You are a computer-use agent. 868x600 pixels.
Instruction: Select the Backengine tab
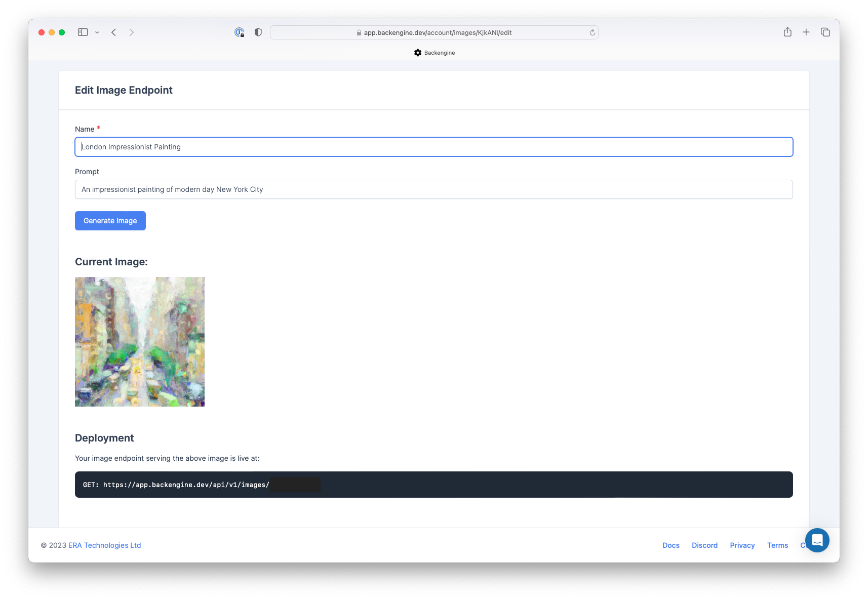(434, 53)
